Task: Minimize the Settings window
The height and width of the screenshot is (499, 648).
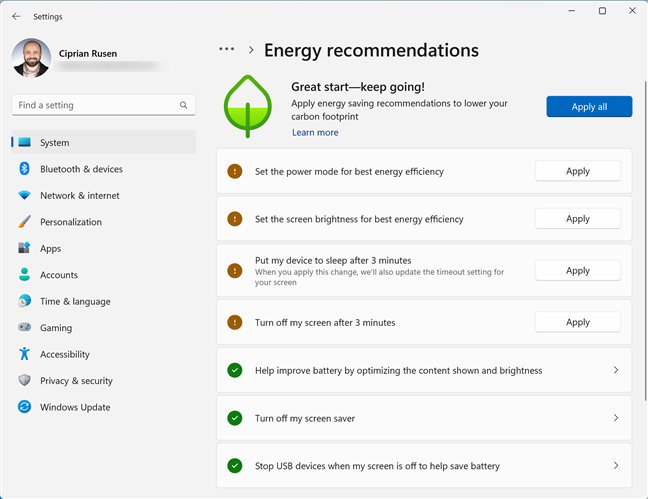Action: pyautogui.click(x=572, y=11)
